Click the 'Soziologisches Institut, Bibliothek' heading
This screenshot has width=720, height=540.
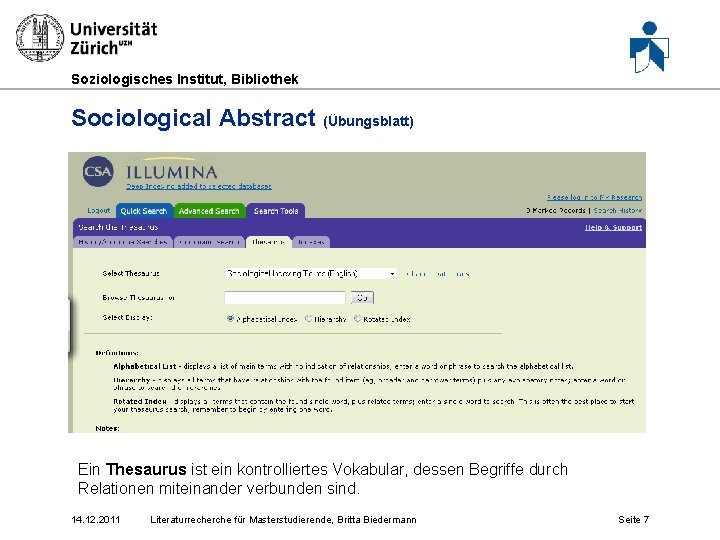pyautogui.click(x=185, y=79)
